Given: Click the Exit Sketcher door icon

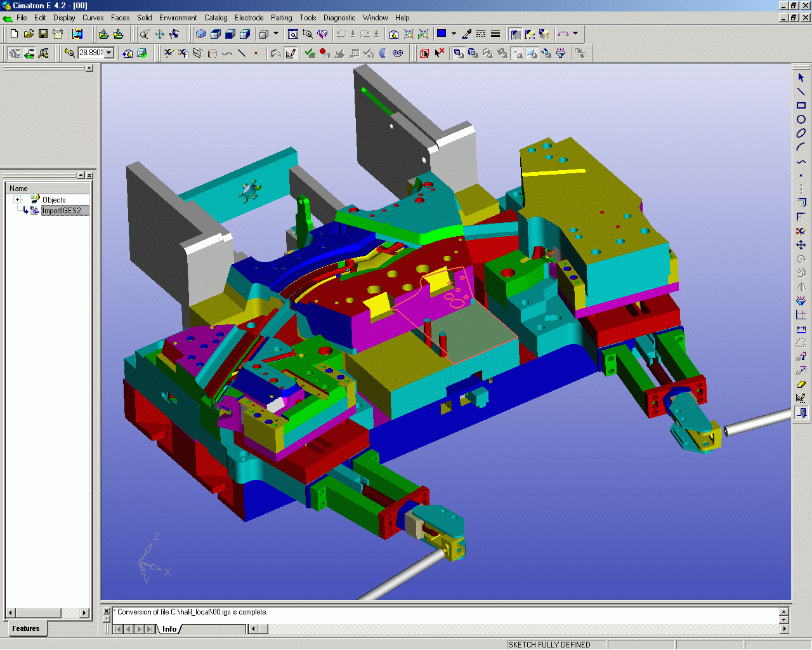Looking at the screenshot, I should (801, 413).
